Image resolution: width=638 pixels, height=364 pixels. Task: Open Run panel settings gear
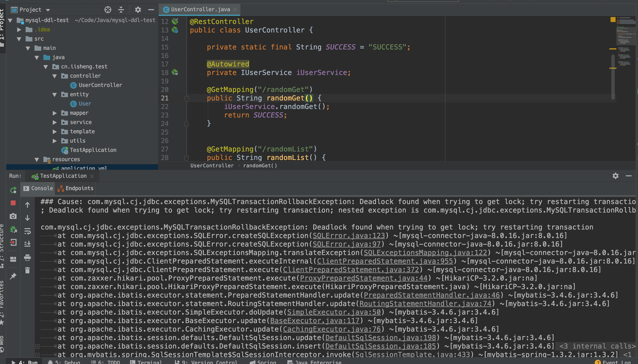point(615,176)
